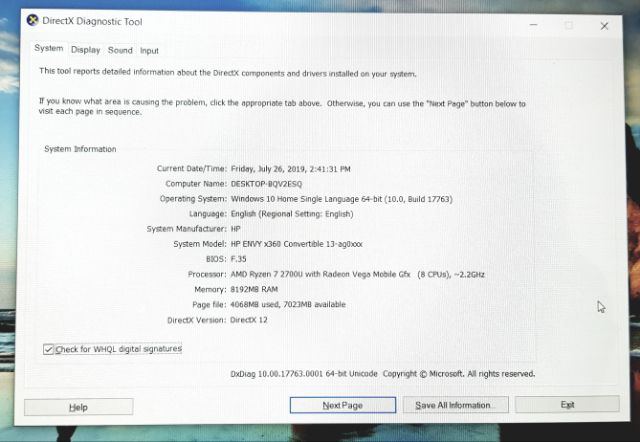Image resolution: width=640 pixels, height=442 pixels.
Task: Click Save All Information button
Action: tap(455, 405)
